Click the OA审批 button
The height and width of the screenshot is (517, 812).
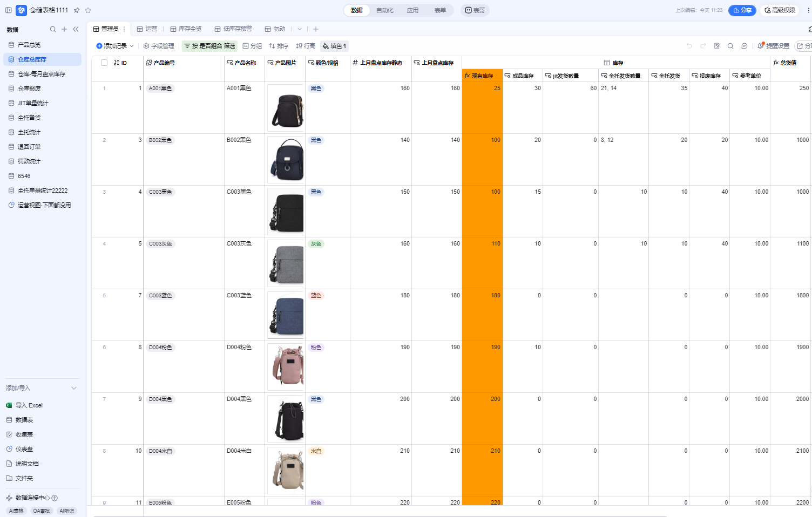click(42, 511)
